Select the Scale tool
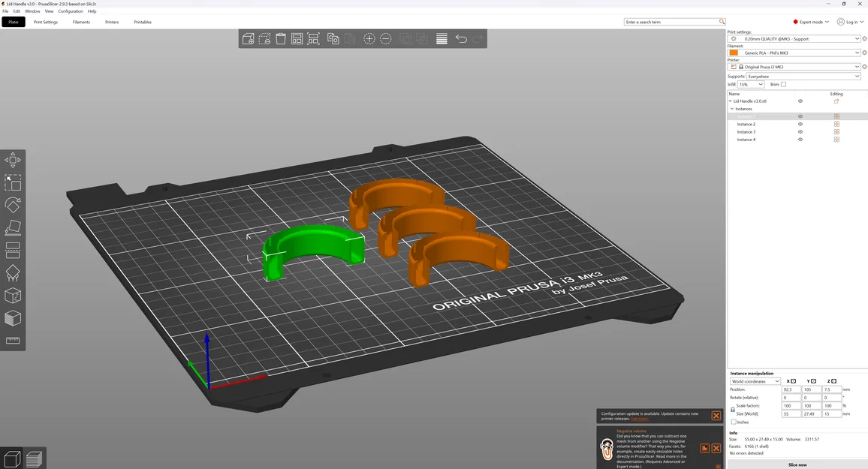The image size is (868, 469). coord(13,182)
